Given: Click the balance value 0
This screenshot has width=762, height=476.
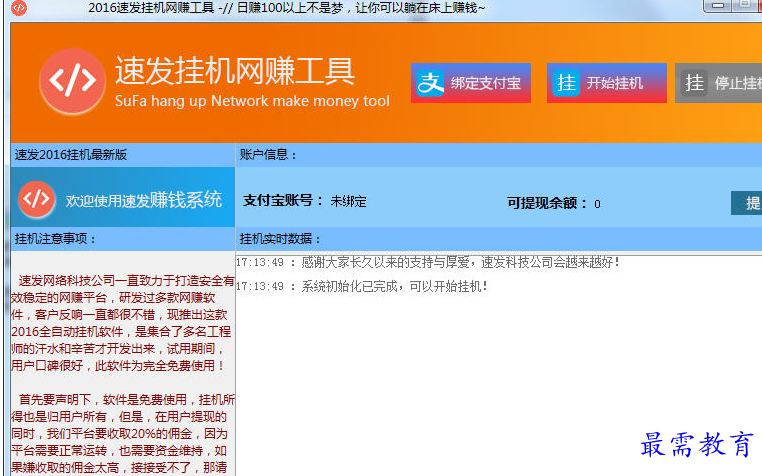Looking at the screenshot, I should (597, 204).
